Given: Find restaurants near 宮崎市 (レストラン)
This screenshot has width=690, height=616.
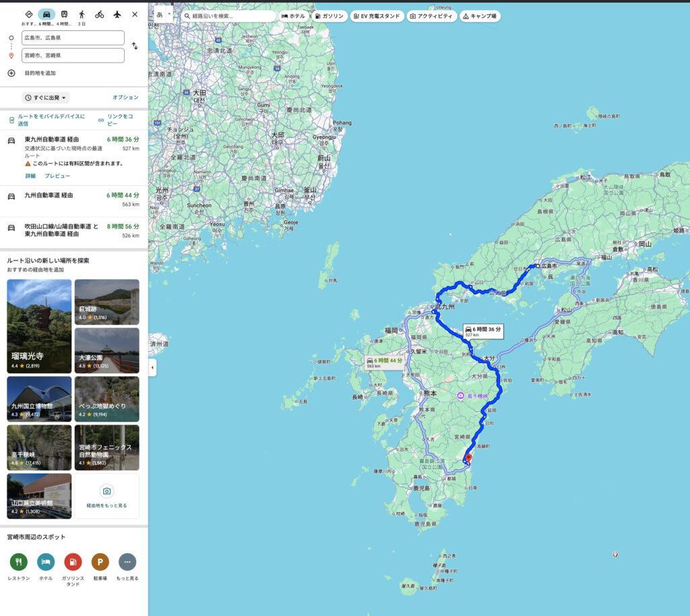Looking at the screenshot, I should [x=18, y=562].
